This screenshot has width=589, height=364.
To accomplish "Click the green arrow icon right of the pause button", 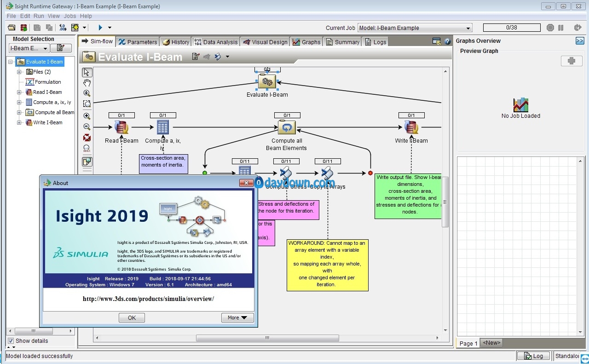I will 577,28.
